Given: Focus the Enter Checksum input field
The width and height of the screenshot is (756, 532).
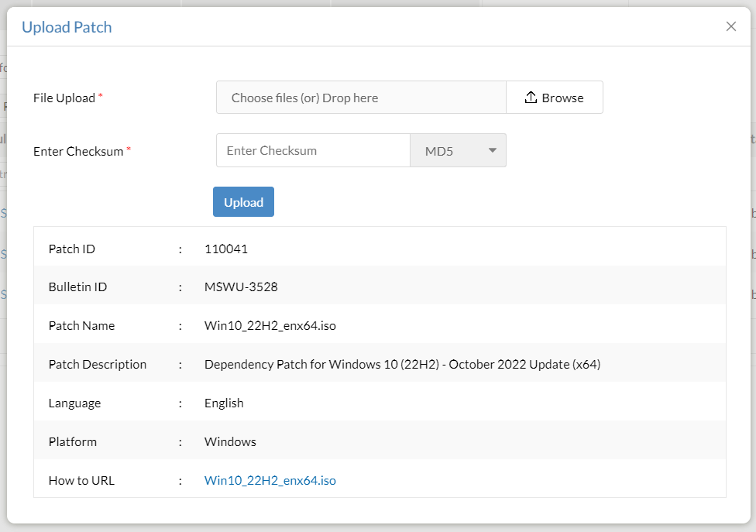Looking at the screenshot, I should click(x=313, y=150).
